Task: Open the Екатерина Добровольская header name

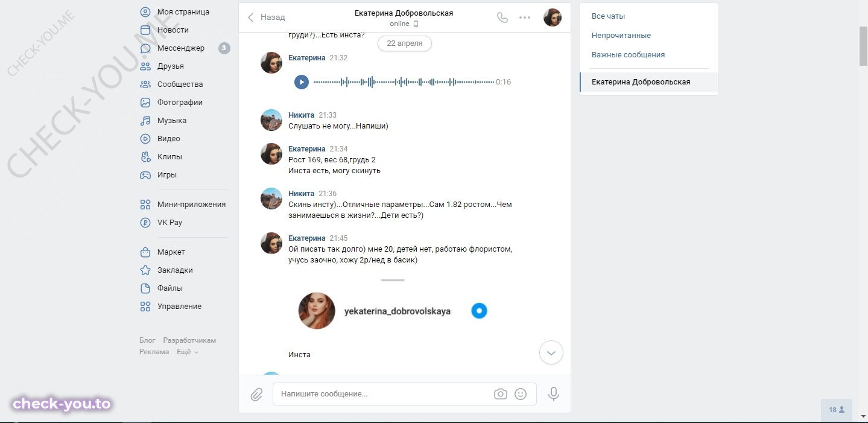Action: (404, 13)
